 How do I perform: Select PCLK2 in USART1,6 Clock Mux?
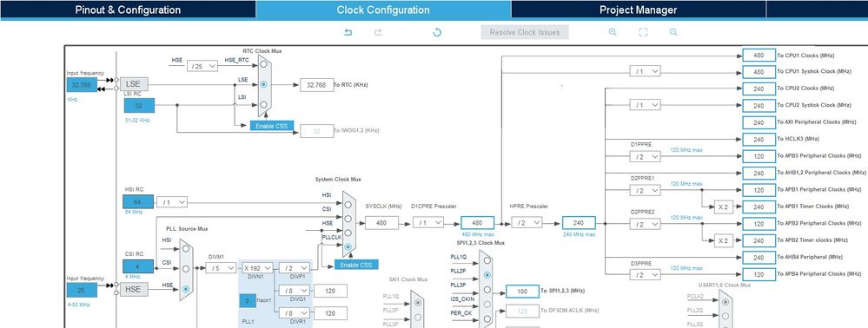click(726, 302)
